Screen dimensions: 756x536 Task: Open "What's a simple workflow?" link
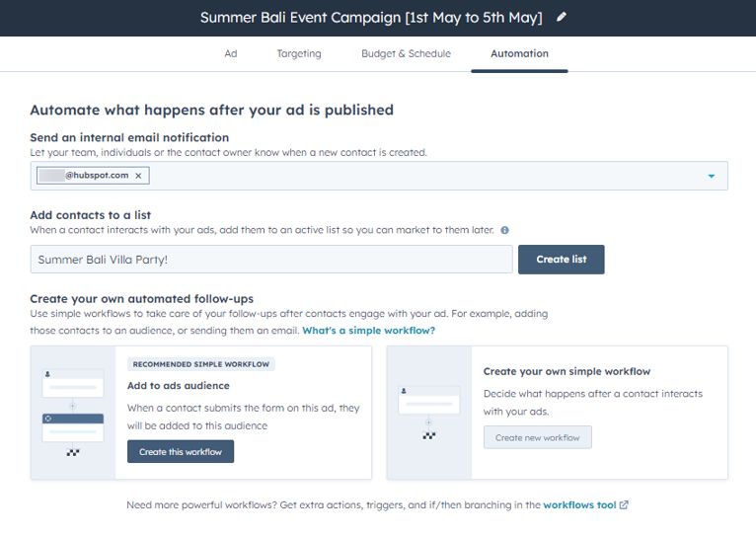click(368, 331)
